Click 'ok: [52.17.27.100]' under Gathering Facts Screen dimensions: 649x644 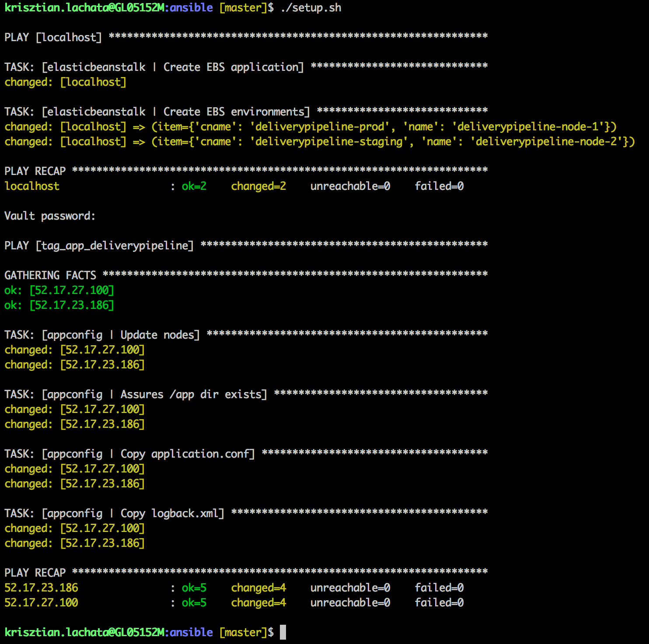coord(59,290)
